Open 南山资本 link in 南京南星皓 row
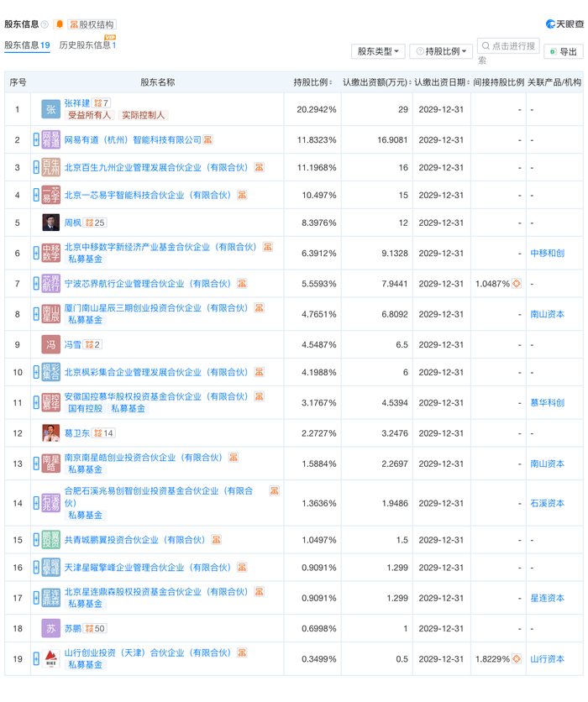The height and width of the screenshot is (702, 588). click(x=547, y=464)
